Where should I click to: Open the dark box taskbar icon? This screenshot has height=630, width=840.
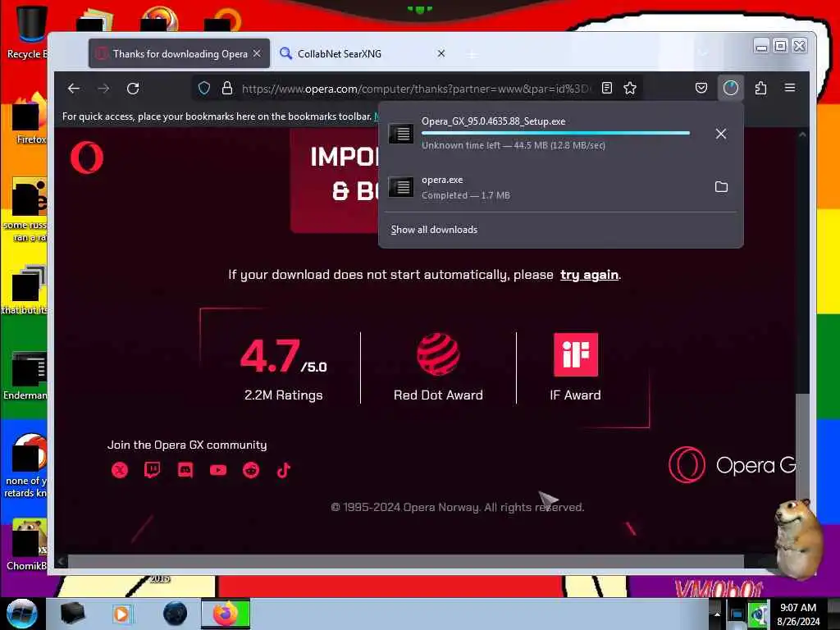72,614
